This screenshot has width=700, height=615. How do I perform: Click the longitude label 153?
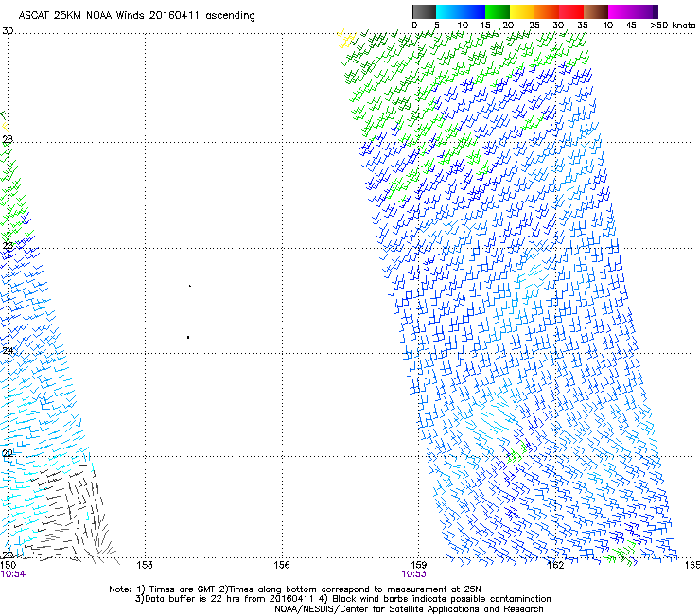point(145,565)
